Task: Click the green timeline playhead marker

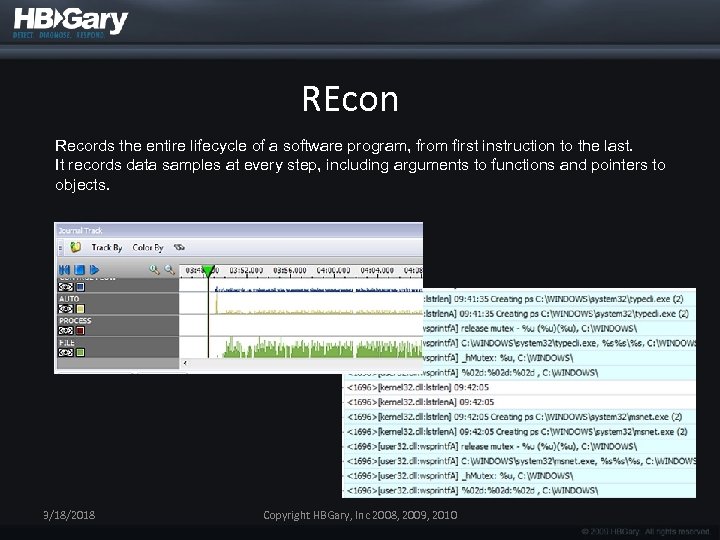Action: coord(208,271)
